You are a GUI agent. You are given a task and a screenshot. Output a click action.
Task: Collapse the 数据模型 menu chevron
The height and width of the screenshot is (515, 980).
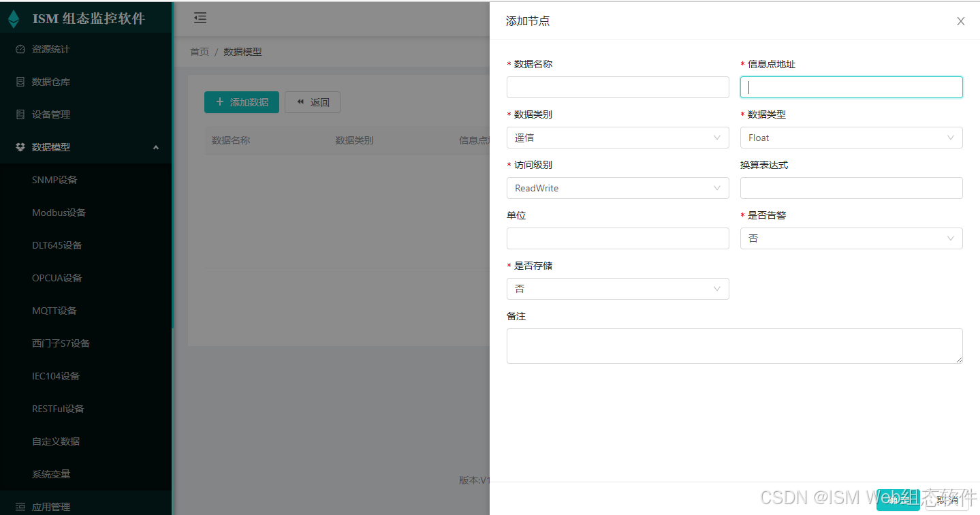coord(156,147)
